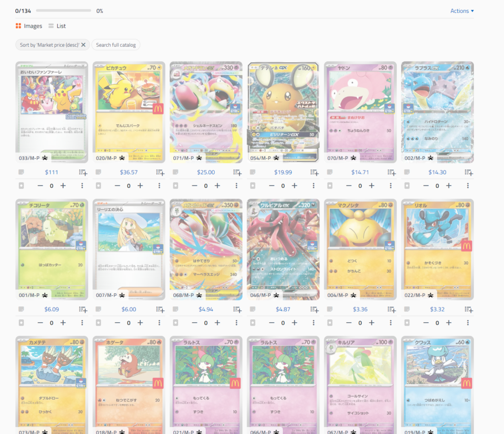
Task: Add to list icon for $36.57 card
Action: (160, 172)
